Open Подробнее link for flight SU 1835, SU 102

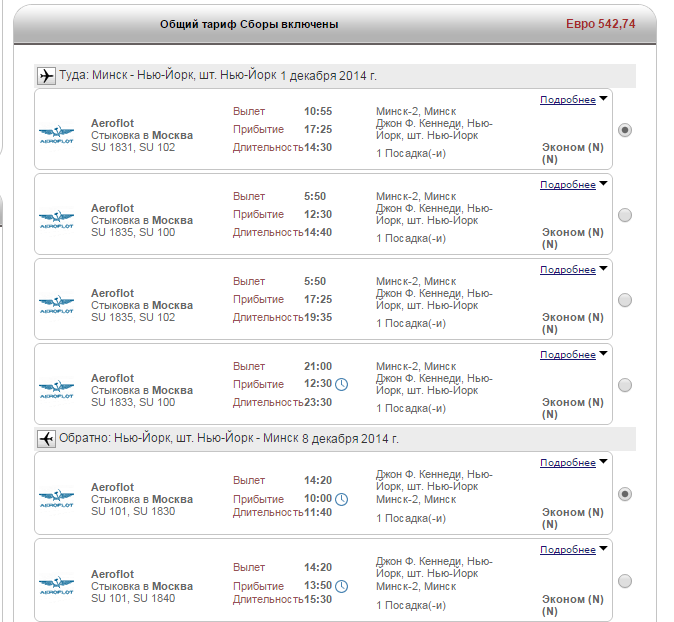pyautogui.click(x=568, y=270)
